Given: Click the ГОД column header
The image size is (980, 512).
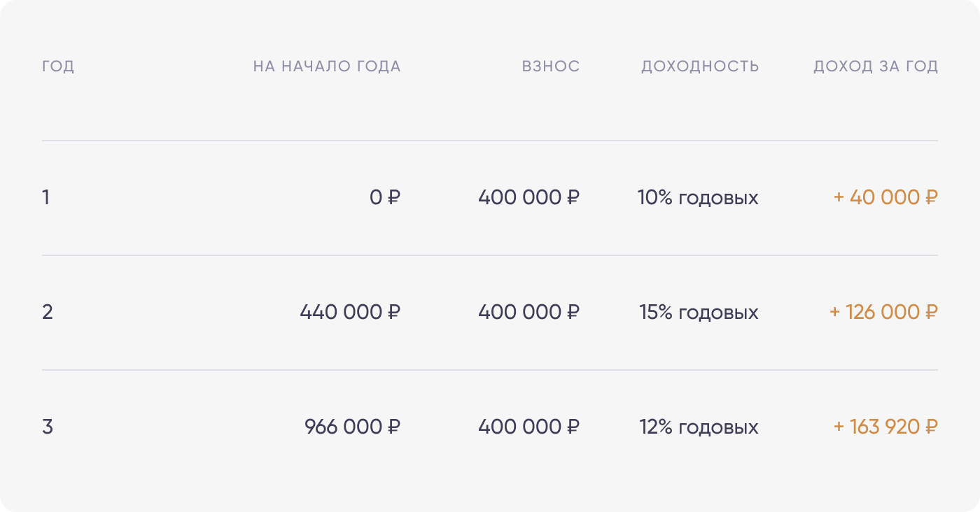Looking at the screenshot, I should tap(58, 66).
